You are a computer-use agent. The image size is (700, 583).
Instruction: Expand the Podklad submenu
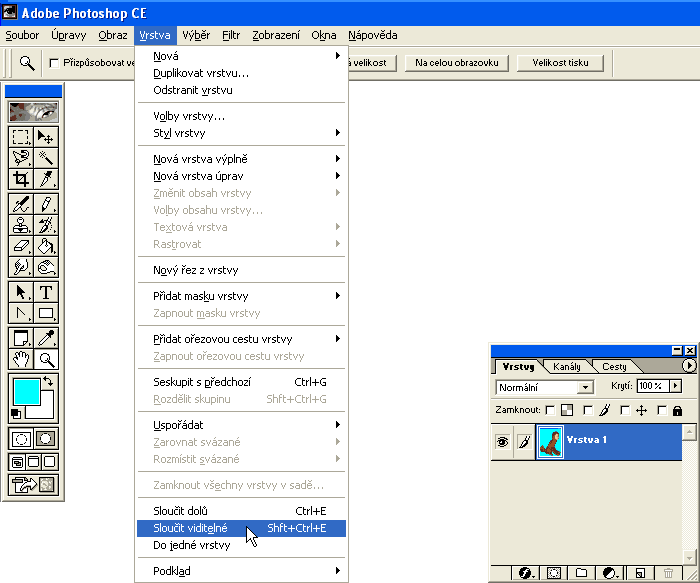(x=242, y=571)
